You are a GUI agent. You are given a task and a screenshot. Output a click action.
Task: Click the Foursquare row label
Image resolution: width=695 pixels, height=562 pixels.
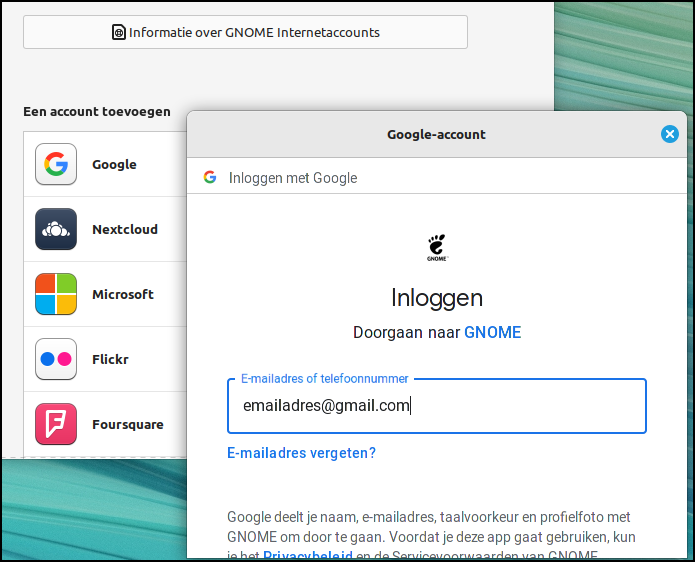coord(128,425)
